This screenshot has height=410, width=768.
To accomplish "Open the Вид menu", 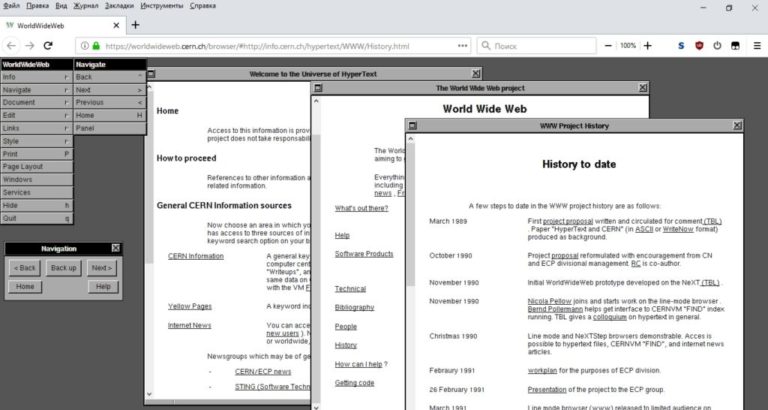I will [x=61, y=6].
